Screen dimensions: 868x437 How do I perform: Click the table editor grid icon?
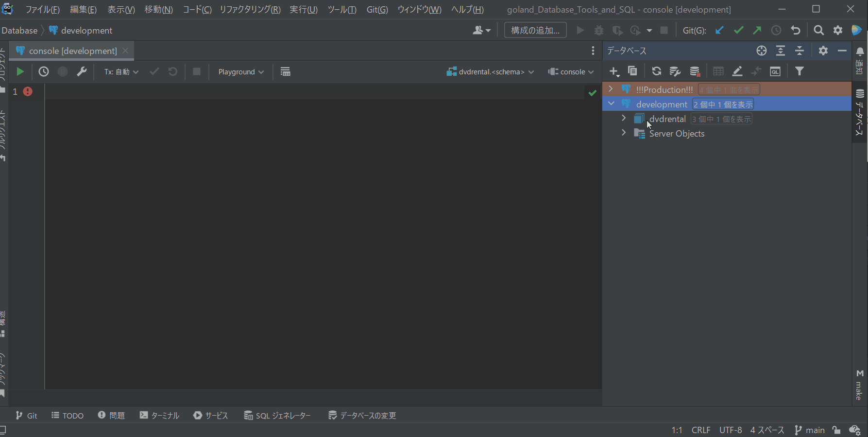point(718,71)
